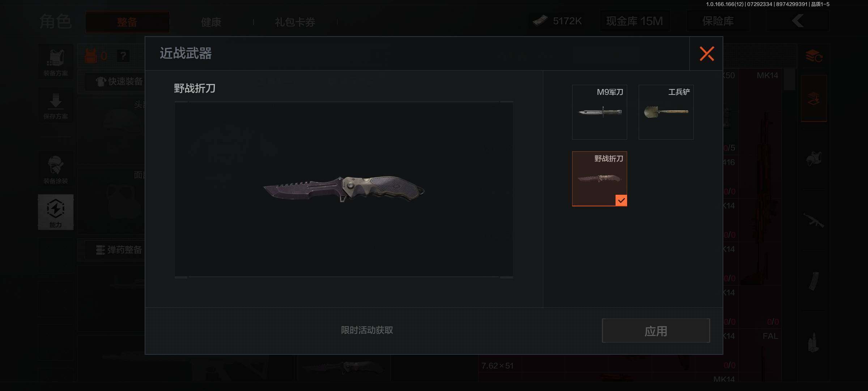Select the 工兵铲 shovel thumbnail
The height and width of the screenshot is (391, 868).
(x=666, y=112)
